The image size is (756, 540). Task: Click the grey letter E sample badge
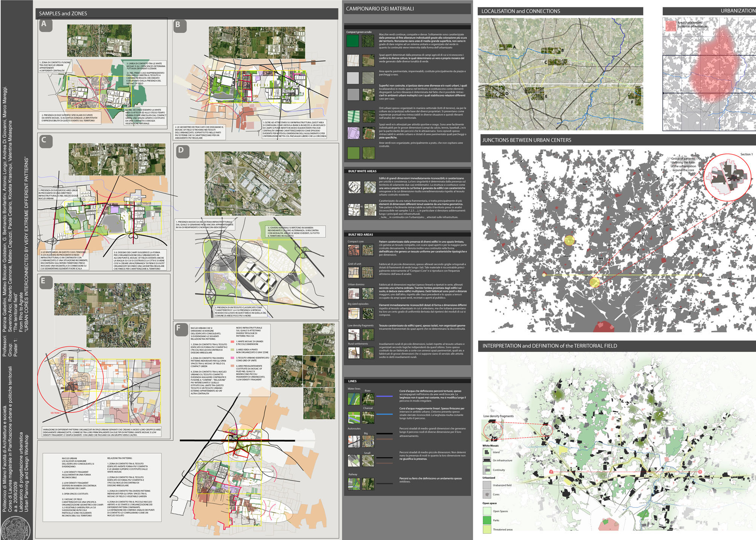46,282
